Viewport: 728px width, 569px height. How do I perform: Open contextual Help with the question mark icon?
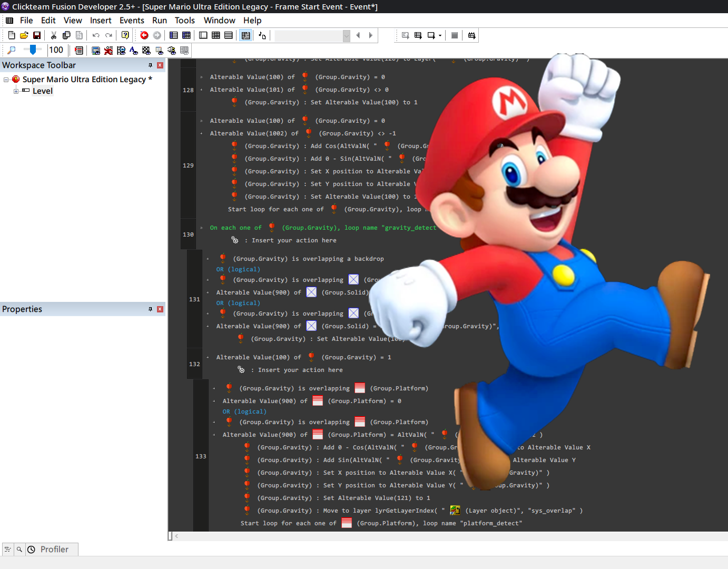[125, 35]
